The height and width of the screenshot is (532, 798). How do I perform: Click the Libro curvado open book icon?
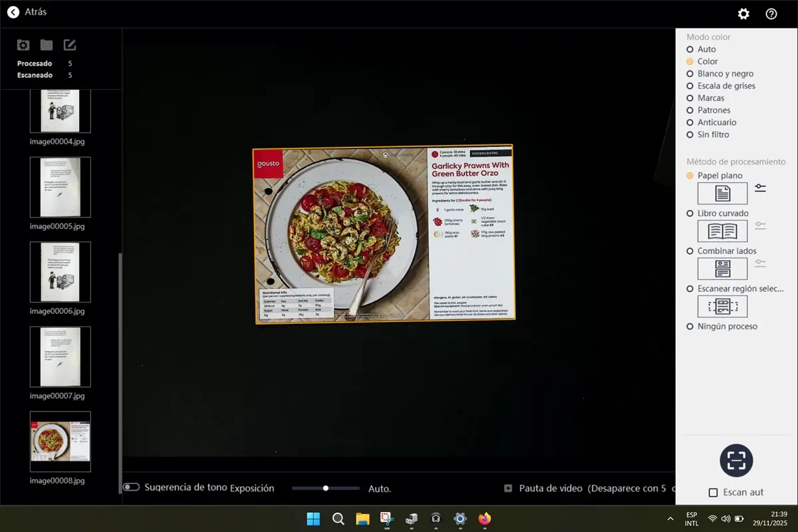[722, 231]
